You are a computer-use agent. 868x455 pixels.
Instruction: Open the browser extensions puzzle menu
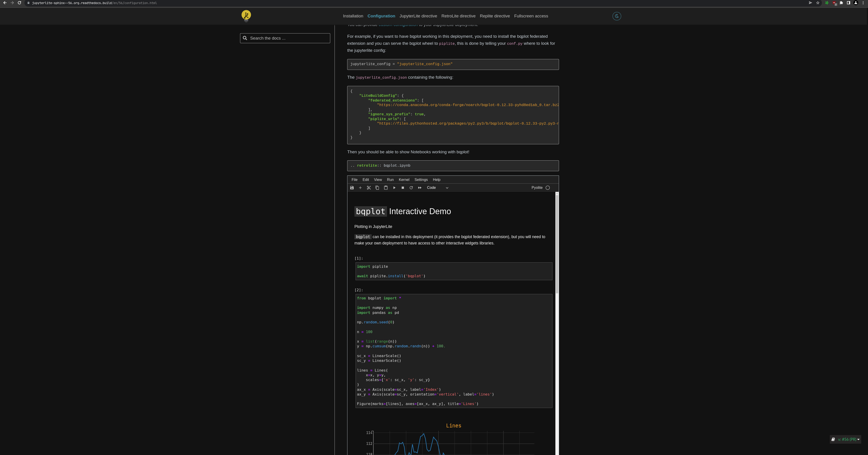point(841,3)
